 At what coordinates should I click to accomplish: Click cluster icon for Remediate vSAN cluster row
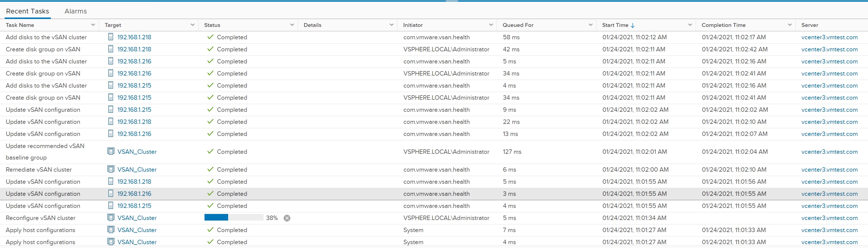[110, 169]
